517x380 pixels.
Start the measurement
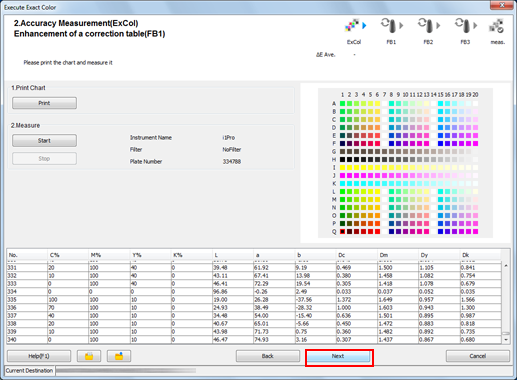click(44, 141)
